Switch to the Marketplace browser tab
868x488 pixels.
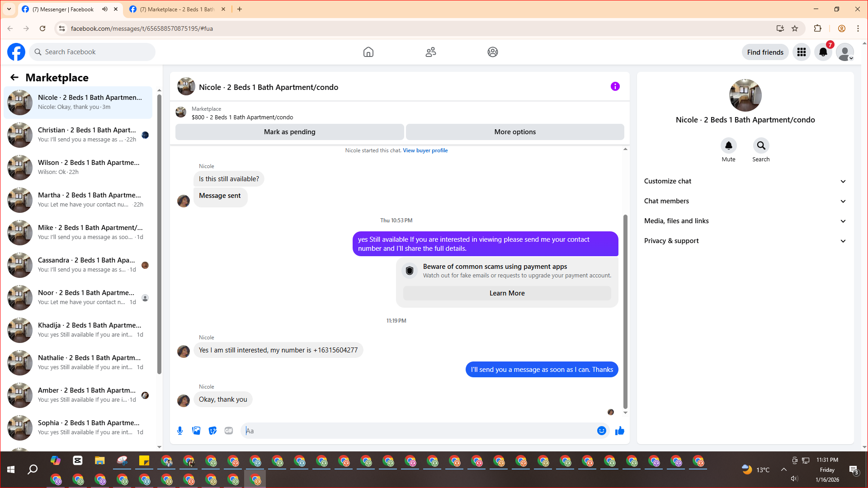tap(176, 9)
